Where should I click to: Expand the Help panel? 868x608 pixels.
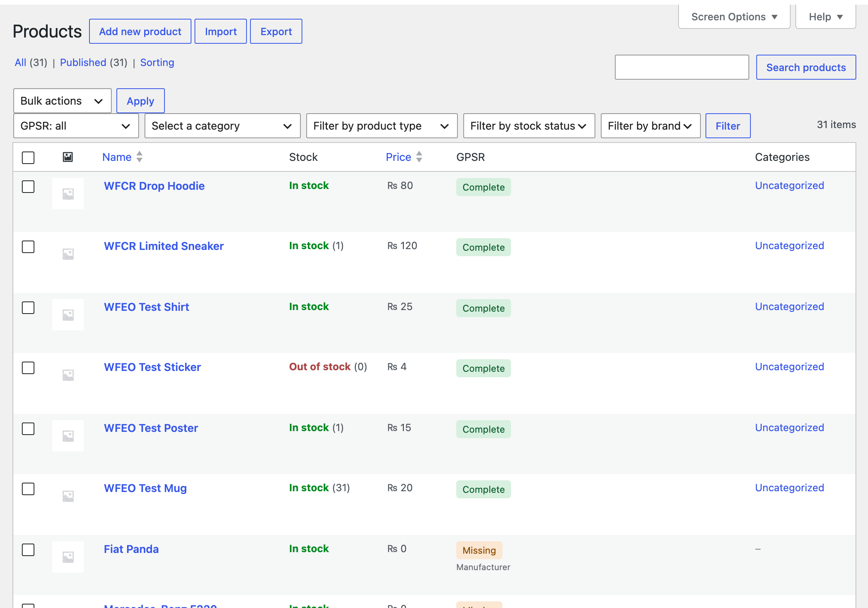click(826, 17)
